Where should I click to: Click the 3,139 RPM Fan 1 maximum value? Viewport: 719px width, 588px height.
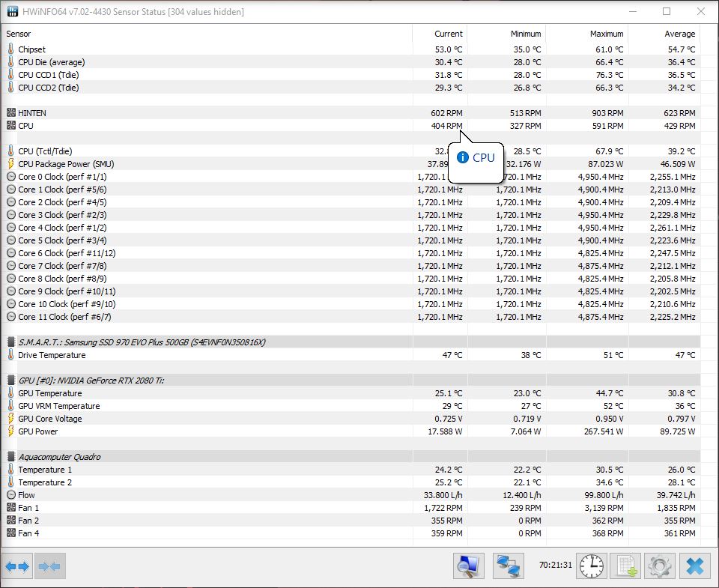(604, 508)
